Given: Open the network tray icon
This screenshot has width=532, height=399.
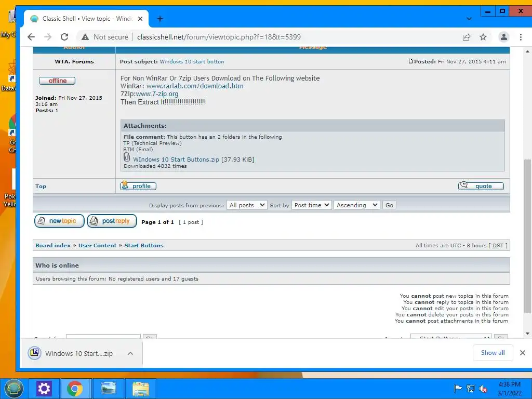Looking at the screenshot, I should click(x=471, y=389).
